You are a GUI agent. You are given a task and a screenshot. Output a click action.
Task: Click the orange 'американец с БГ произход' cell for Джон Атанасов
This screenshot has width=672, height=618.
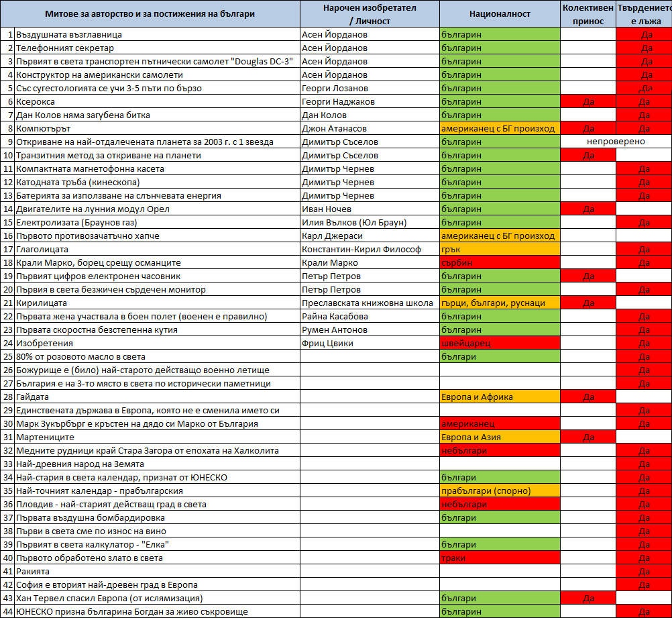[x=500, y=128]
